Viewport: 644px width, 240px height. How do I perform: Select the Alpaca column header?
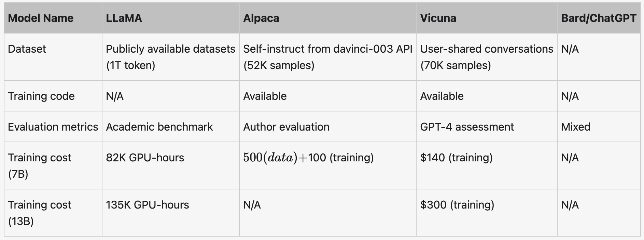(328, 18)
